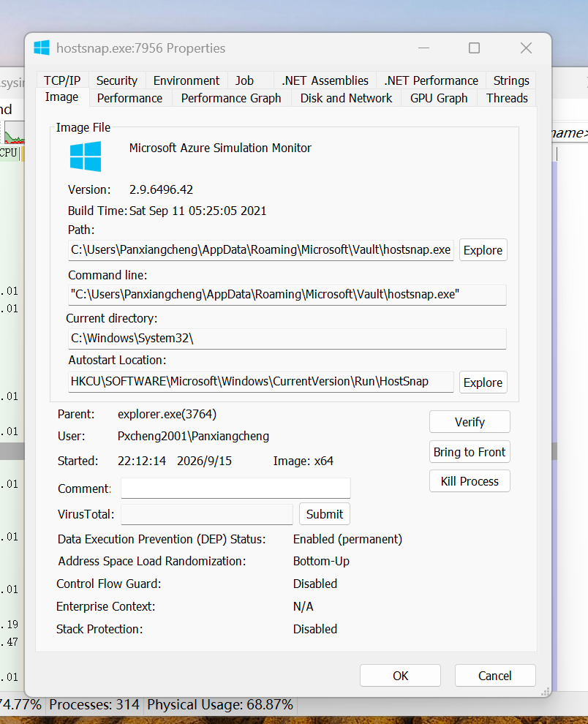This screenshot has height=724, width=588.
Task: Click the build time Sat Sep 11 text
Action: point(198,211)
